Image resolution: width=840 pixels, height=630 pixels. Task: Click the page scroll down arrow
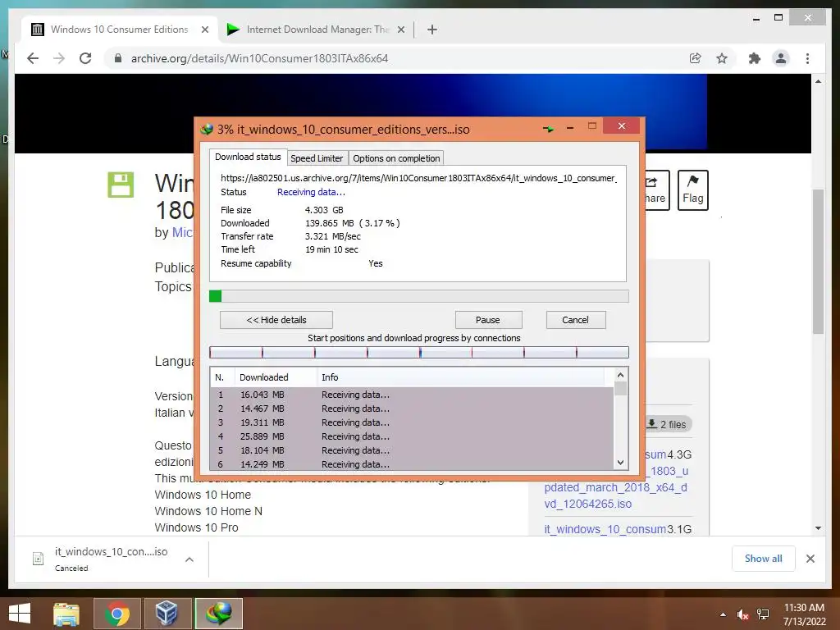(818, 528)
